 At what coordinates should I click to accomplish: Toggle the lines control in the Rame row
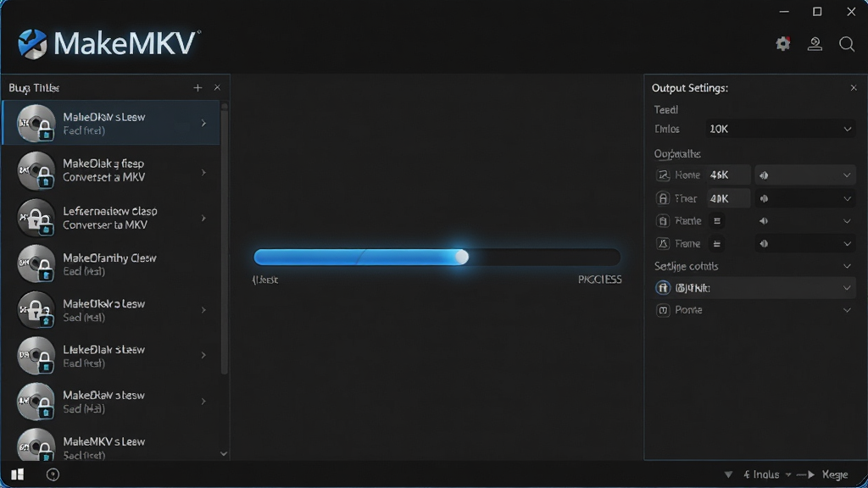[717, 221]
